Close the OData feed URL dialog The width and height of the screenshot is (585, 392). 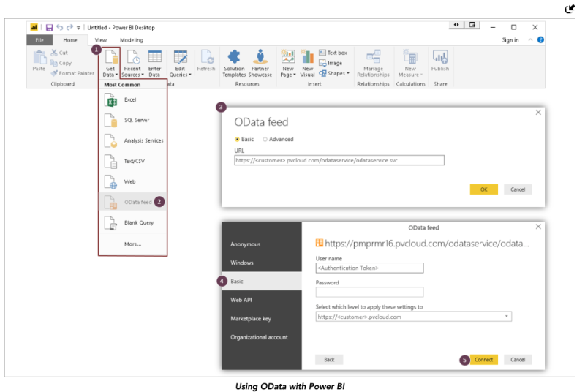pos(538,113)
